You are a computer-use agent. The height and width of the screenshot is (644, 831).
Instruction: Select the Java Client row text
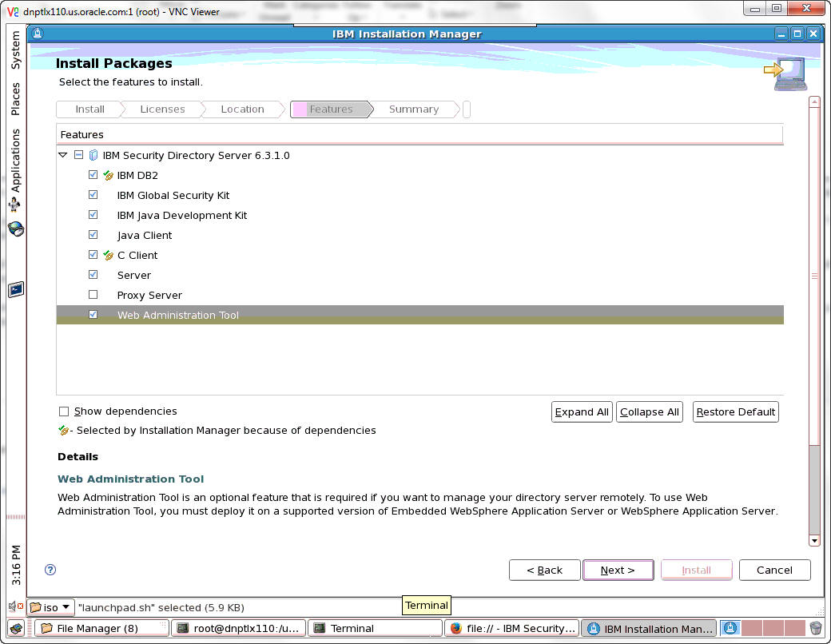tap(145, 236)
